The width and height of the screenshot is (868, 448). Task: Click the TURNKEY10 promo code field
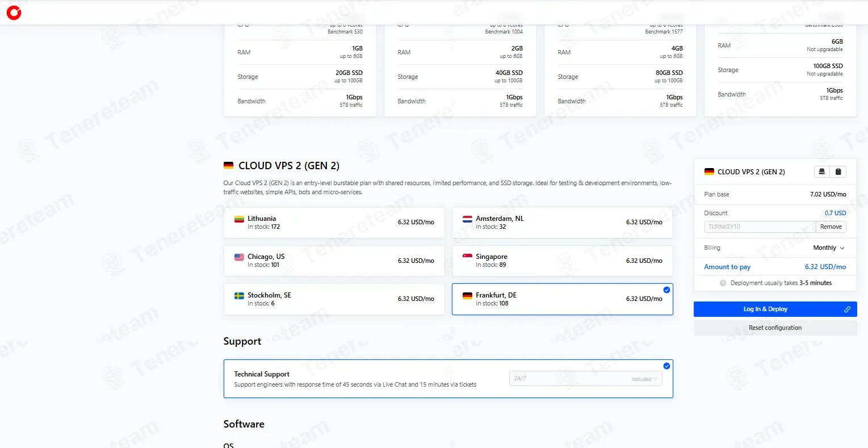760,227
